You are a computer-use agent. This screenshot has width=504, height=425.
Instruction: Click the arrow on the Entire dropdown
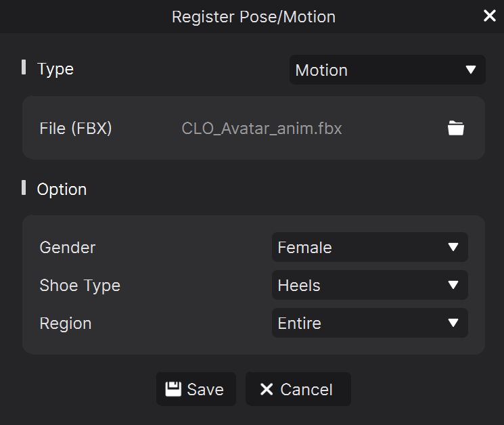[453, 323]
